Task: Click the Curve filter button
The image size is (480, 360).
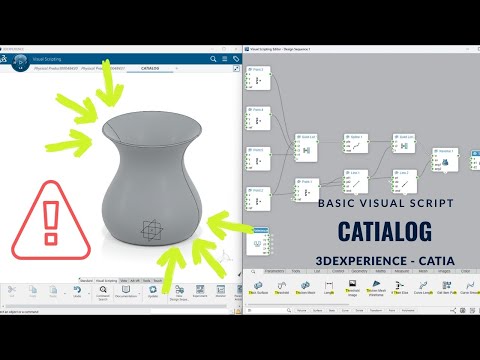Action: [345, 311]
